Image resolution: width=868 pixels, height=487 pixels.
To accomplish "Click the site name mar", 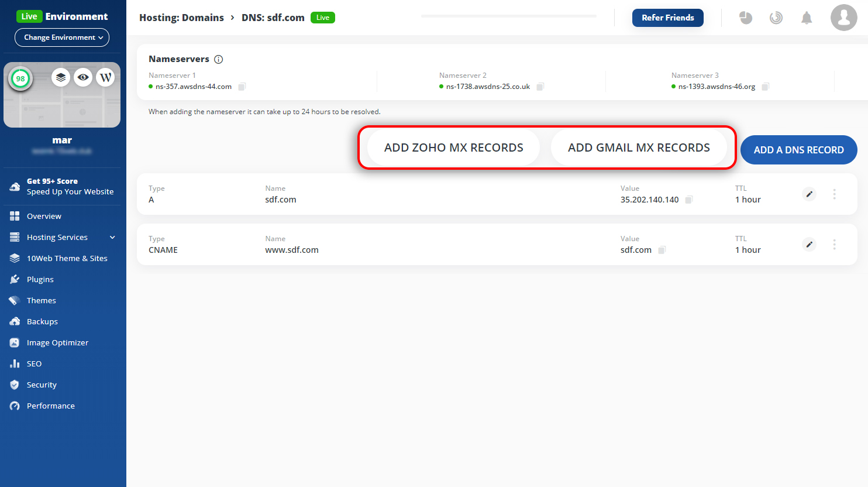I will [x=62, y=140].
